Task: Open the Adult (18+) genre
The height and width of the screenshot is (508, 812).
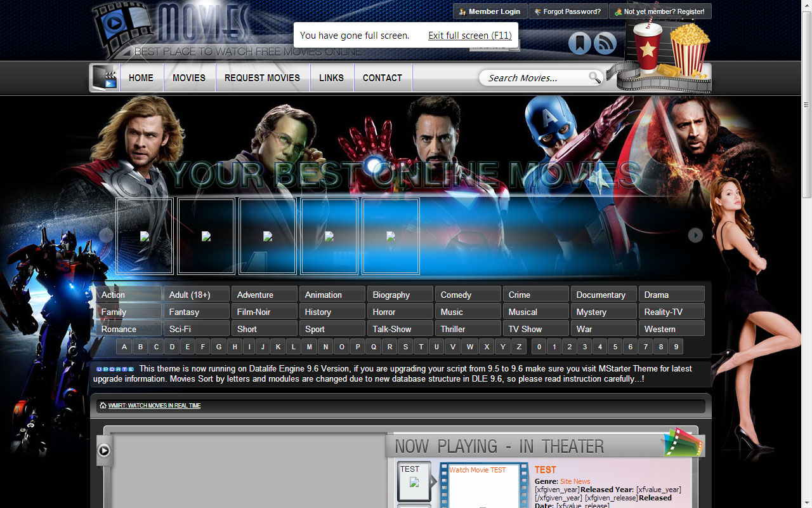Action: click(x=197, y=295)
